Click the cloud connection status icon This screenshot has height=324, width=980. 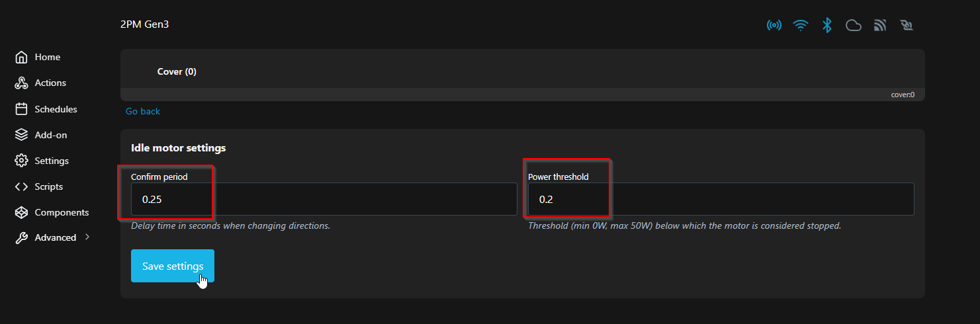[854, 25]
